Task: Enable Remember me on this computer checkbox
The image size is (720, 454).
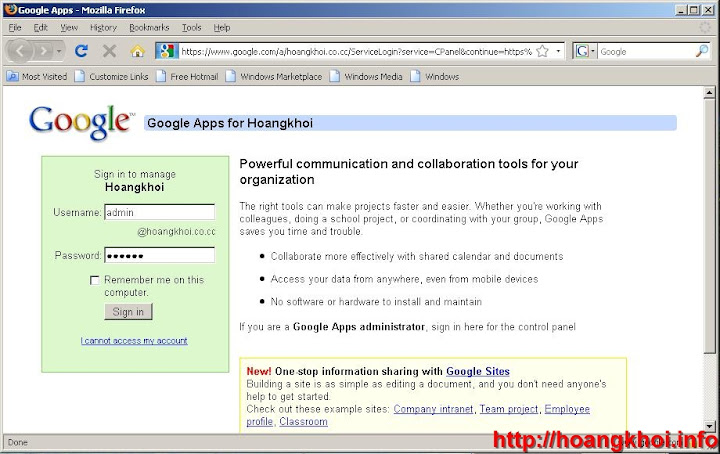Action: pos(95,280)
